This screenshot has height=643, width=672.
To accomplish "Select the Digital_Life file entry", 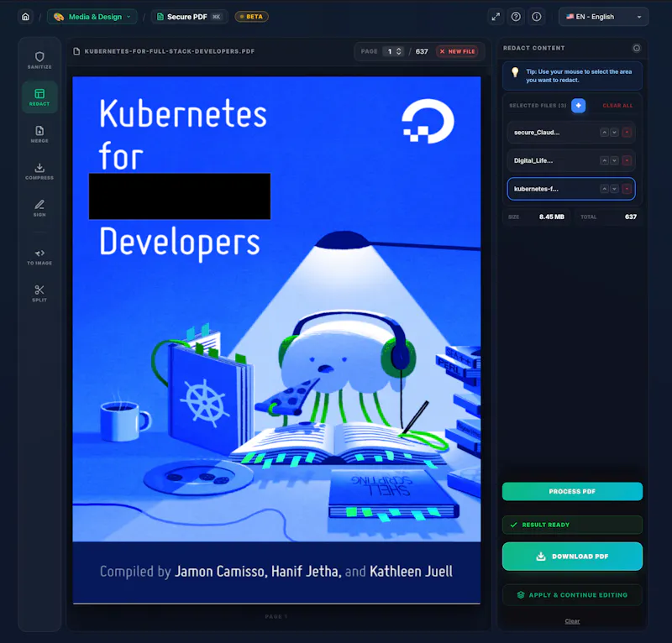I will pos(571,160).
